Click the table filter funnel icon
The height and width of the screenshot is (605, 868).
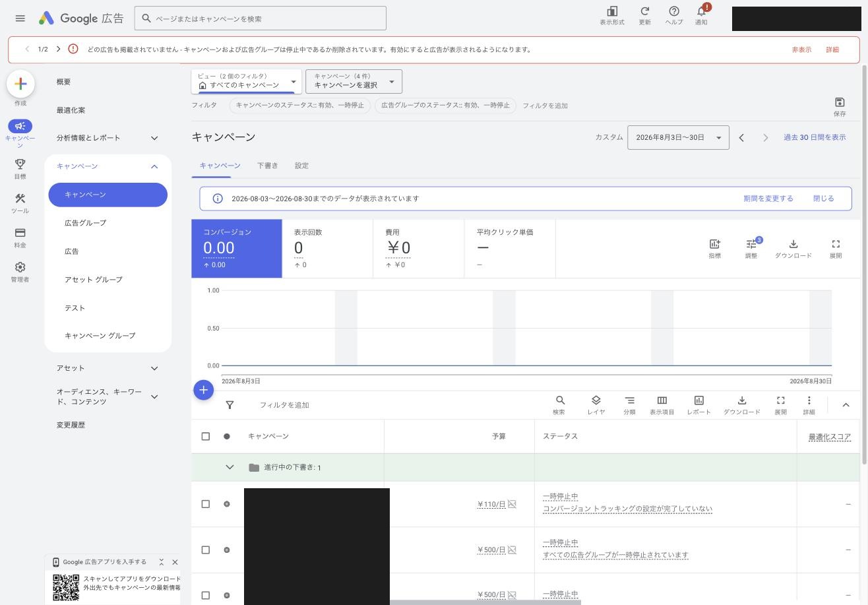coord(230,405)
